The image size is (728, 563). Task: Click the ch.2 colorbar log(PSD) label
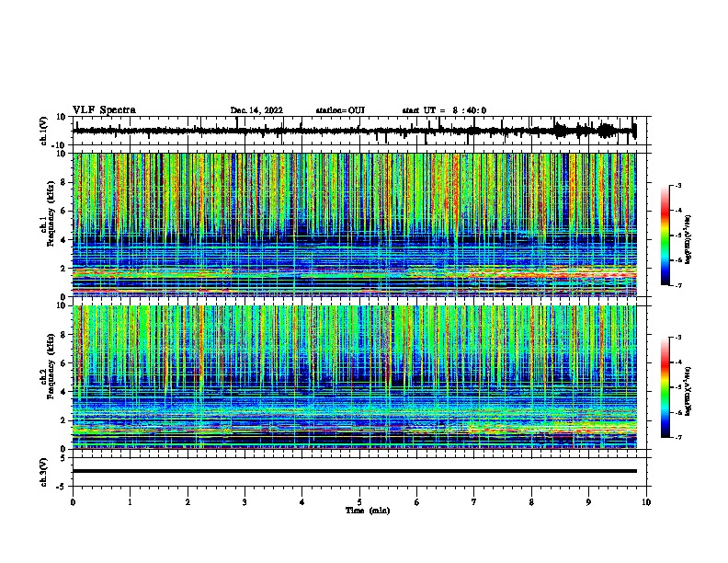688,392
